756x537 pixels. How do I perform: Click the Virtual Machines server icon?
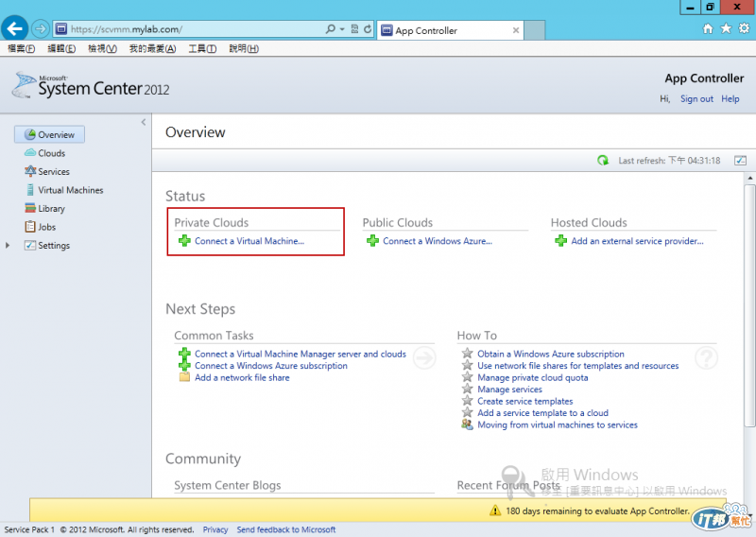click(30, 190)
